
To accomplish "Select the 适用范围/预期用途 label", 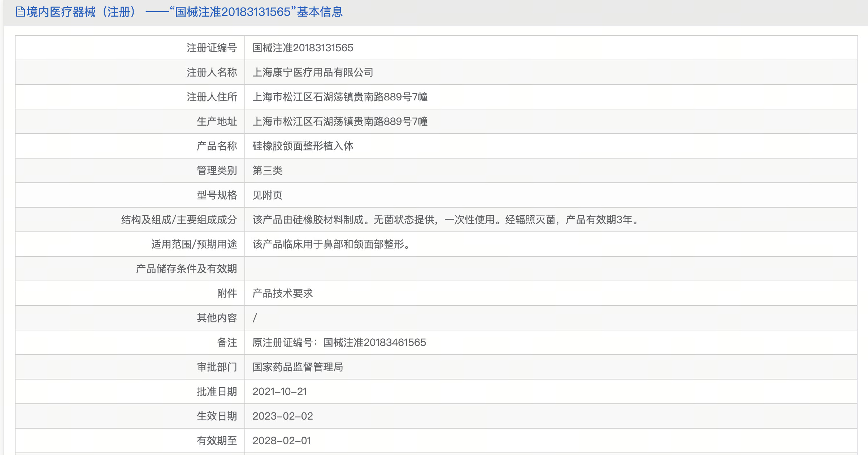I will tap(194, 244).
